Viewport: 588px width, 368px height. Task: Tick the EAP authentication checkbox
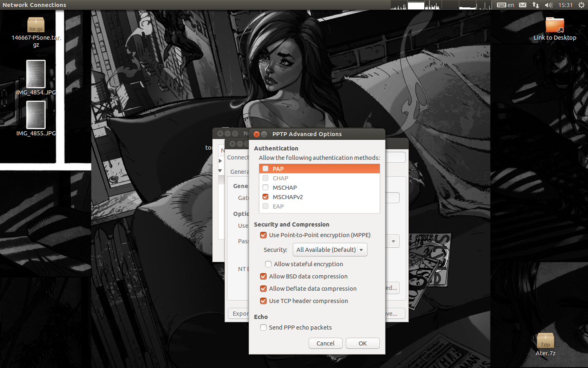(265, 206)
